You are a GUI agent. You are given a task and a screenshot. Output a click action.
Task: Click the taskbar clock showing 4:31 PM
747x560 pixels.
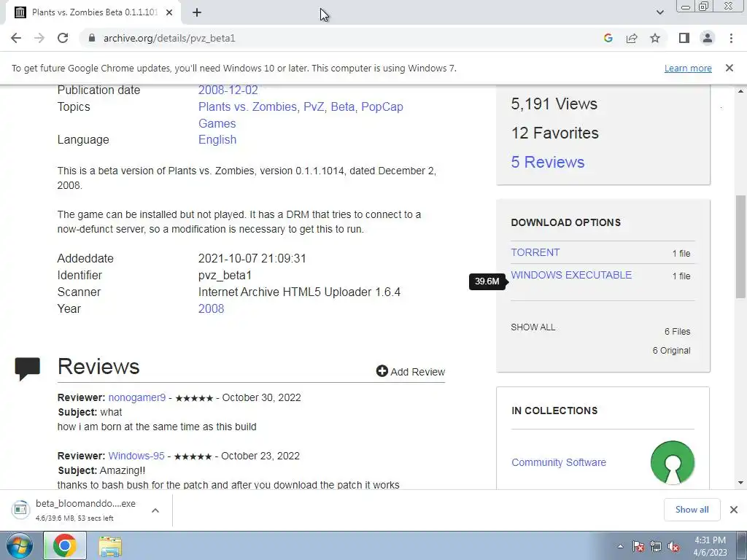click(x=710, y=546)
